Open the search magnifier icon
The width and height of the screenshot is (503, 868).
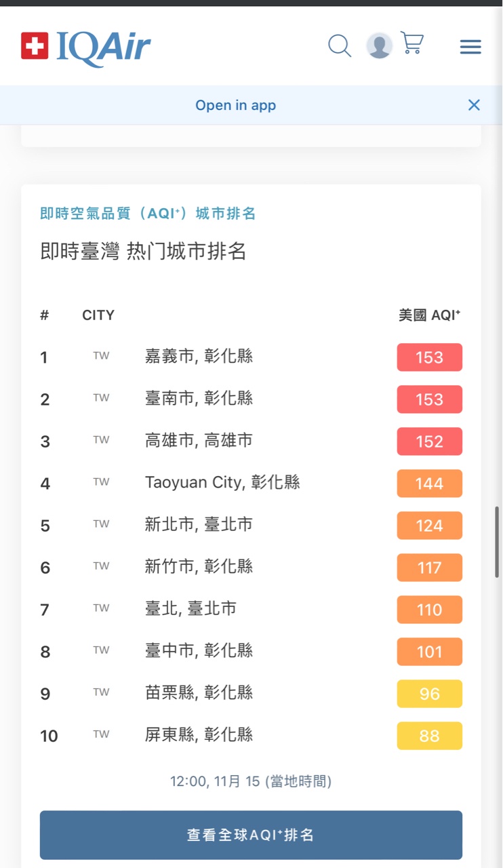(340, 46)
